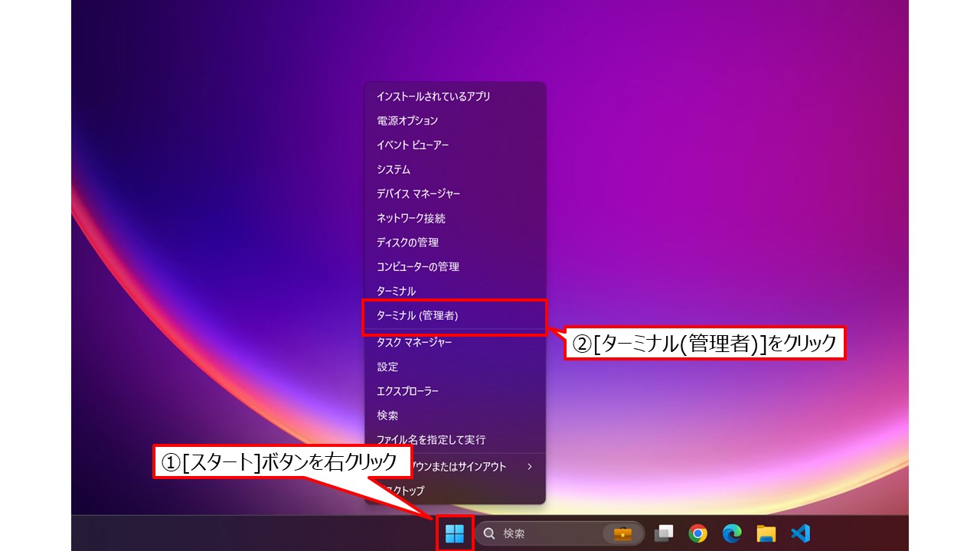This screenshot has width=980, height=551.
Task: Choose イベント ビューアー menu entry
Action: [455, 145]
